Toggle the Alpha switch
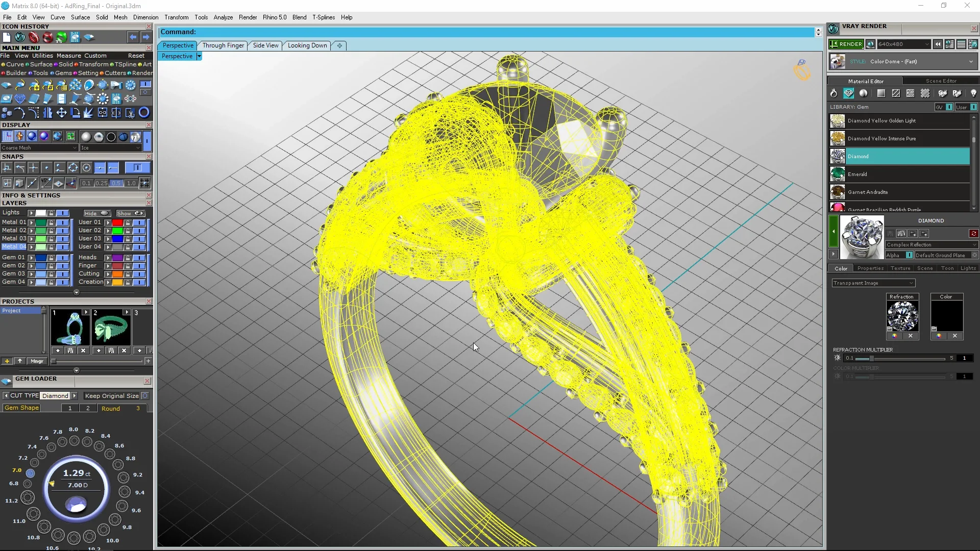Image resolution: width=980 pixels, height=551 pixels. coord(909,255)
